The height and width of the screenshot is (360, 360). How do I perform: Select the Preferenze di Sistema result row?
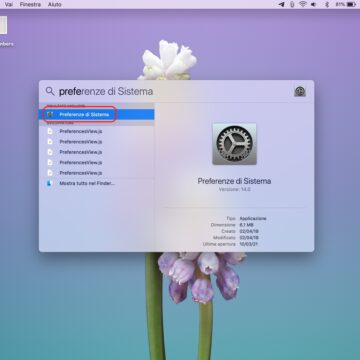pos(97,114)
